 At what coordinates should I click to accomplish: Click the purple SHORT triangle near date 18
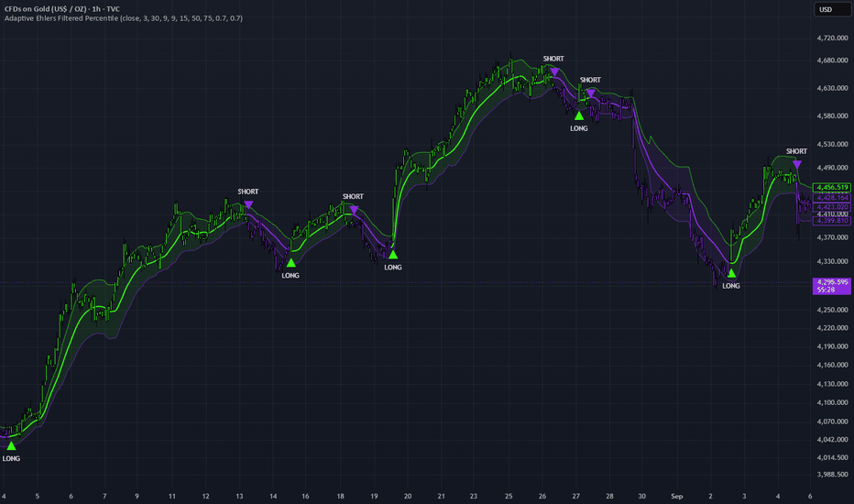click(x=354, y=210)
